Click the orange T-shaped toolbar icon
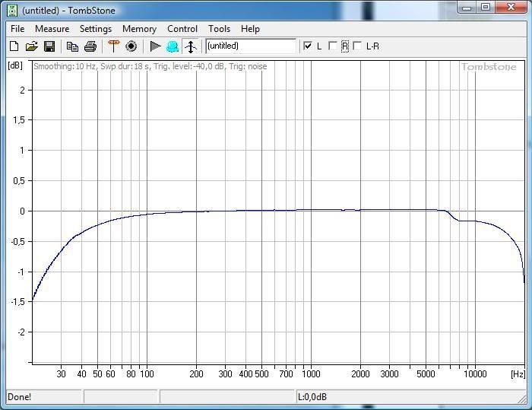Viewport: 532px width, 410px height. [x=113, y=46]
